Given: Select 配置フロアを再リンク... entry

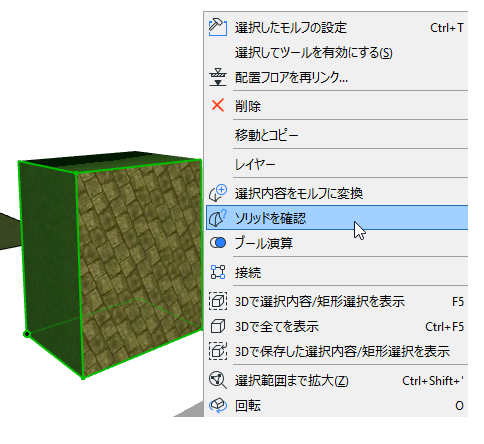Looking at the screenshot, I should point(337,77).
